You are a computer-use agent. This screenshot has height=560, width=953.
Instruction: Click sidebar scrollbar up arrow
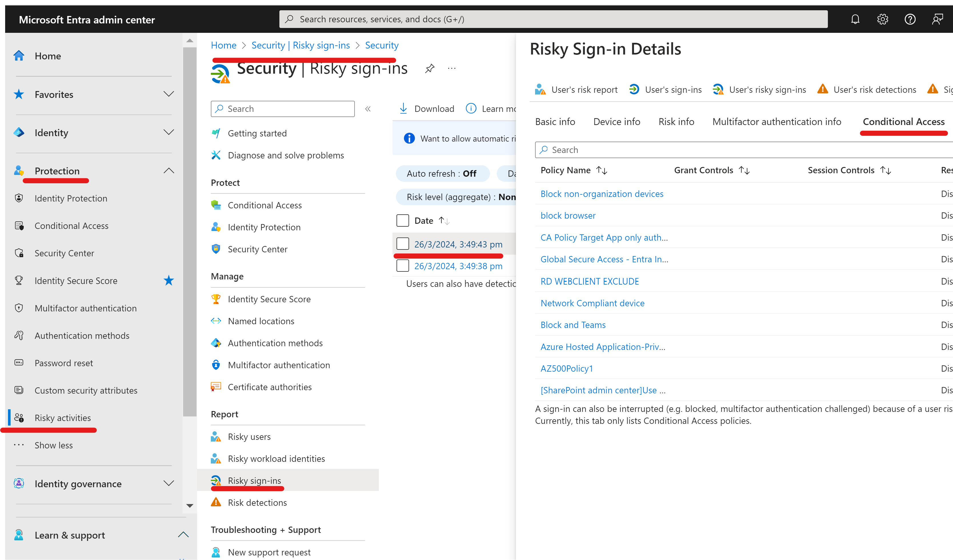tap(190, 41)
